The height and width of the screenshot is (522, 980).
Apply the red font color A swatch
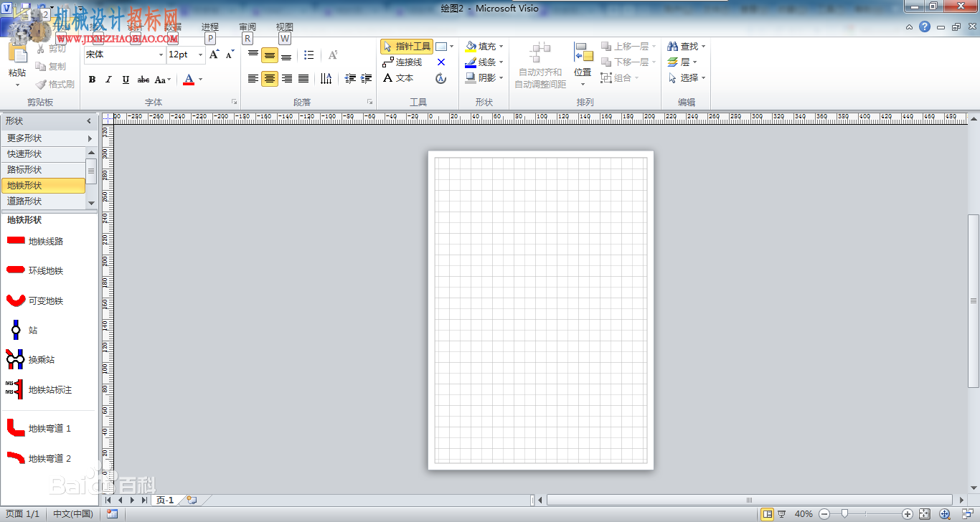click(x=189, y=80)
